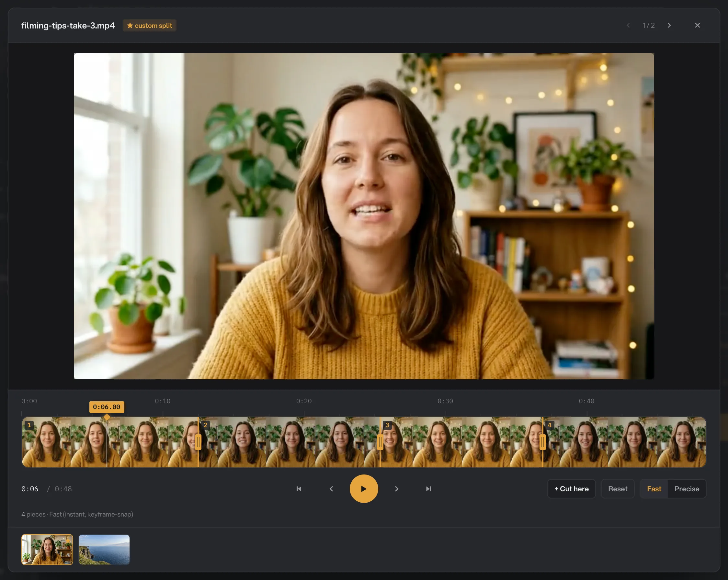This screenshot has height=580, width=728.
Task: Select piece 4 label on the timeline
Action: click(x=549, y=425)
